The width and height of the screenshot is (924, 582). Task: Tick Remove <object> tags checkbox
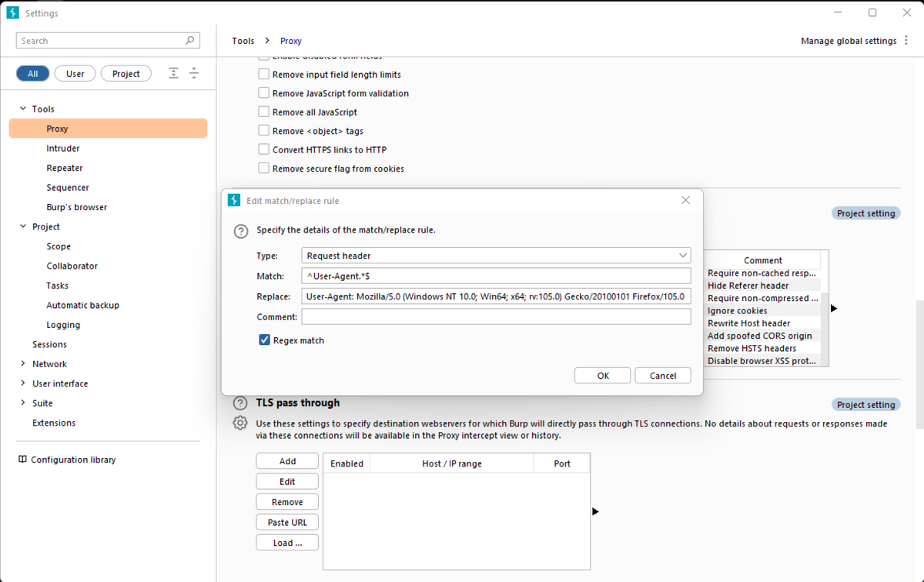263,131
